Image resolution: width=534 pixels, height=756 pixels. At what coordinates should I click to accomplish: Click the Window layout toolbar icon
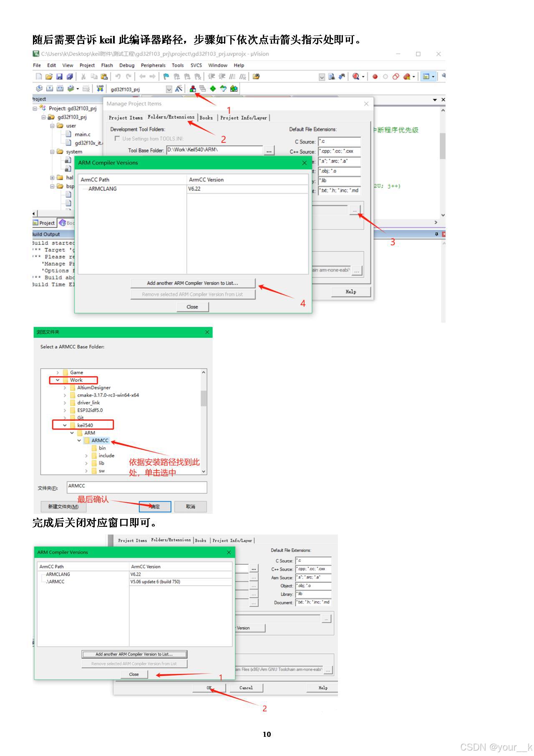(x=426, y=76)
